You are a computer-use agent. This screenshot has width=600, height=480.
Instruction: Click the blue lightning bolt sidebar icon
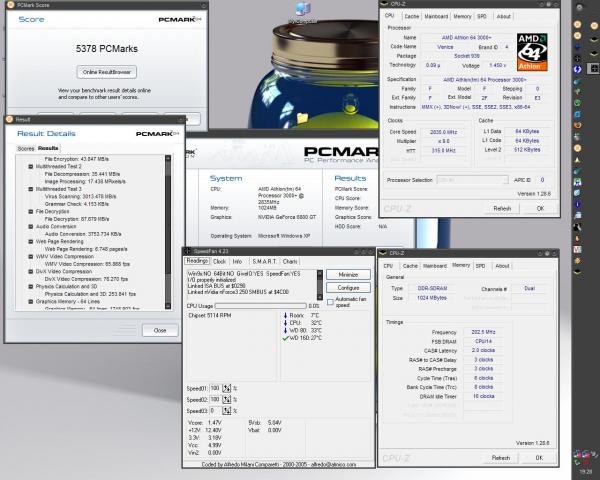pyautogui.click(x=577, y=69)
